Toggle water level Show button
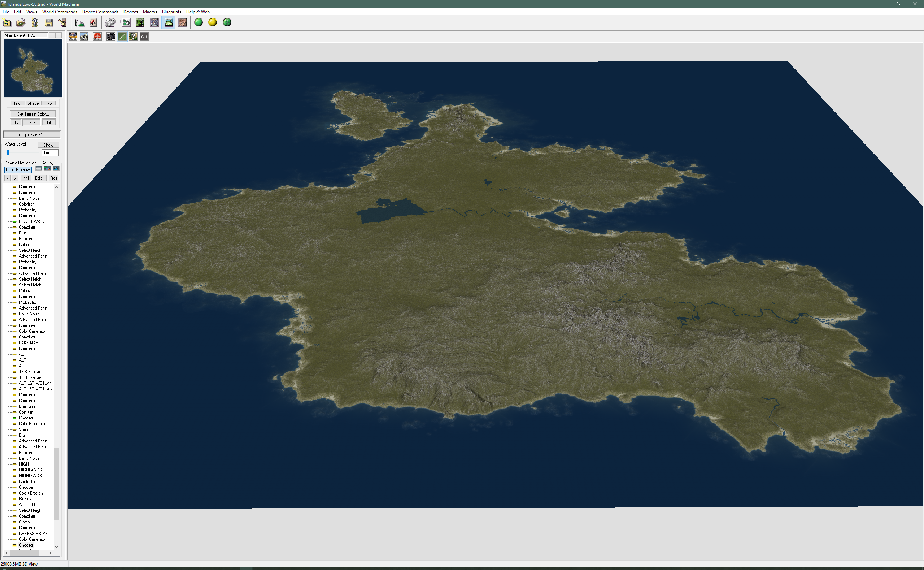 [48, 145]
